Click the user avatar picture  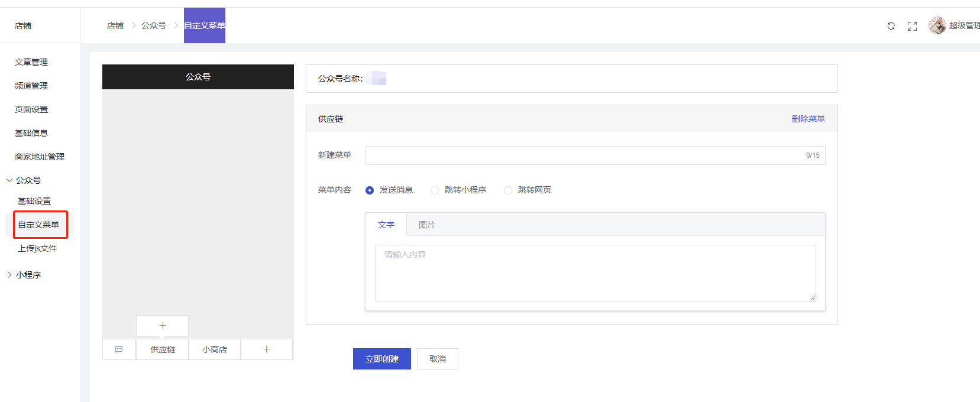tap(937, 25)
